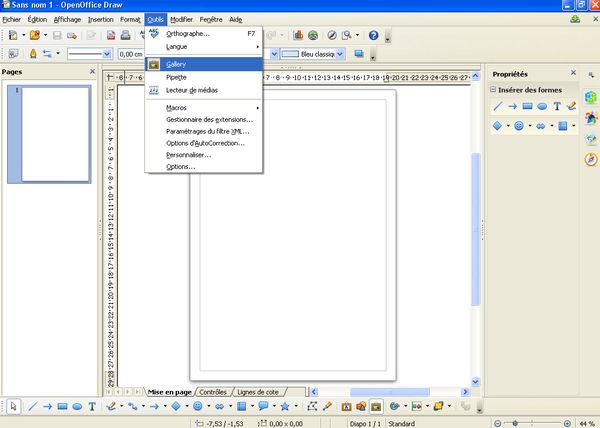Open the OpenOffice Help question-mark icon
The image size is (600, 428).
(x=373, y=36)
